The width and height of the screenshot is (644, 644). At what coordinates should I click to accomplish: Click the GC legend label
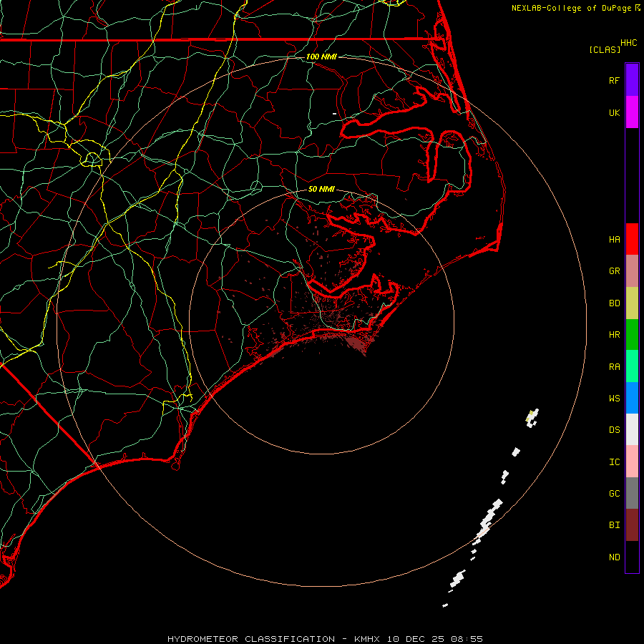tap(614, 494)
